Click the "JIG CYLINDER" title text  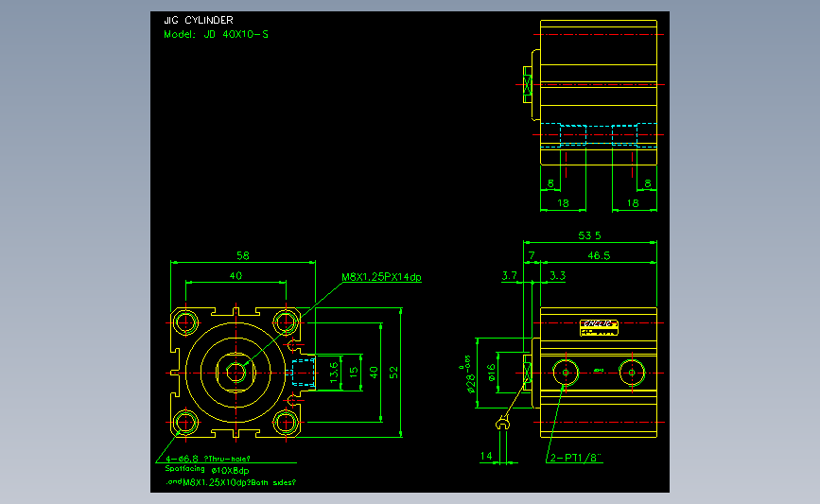199,21
